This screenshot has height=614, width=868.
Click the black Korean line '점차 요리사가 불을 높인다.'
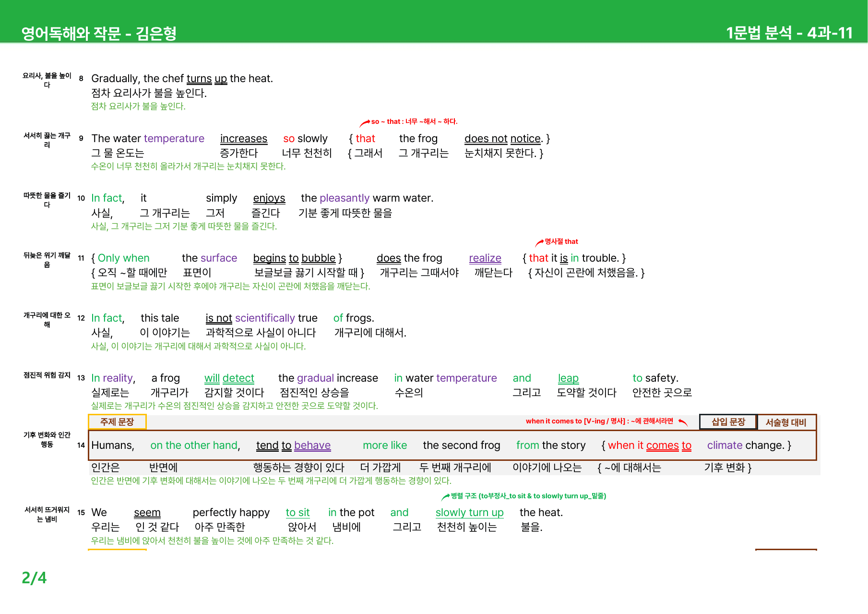[x=149, y=93]
